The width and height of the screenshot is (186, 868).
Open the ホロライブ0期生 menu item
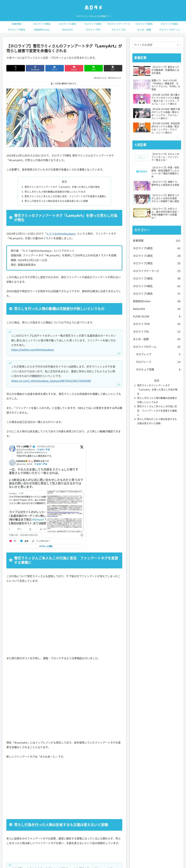pos(42,24)
